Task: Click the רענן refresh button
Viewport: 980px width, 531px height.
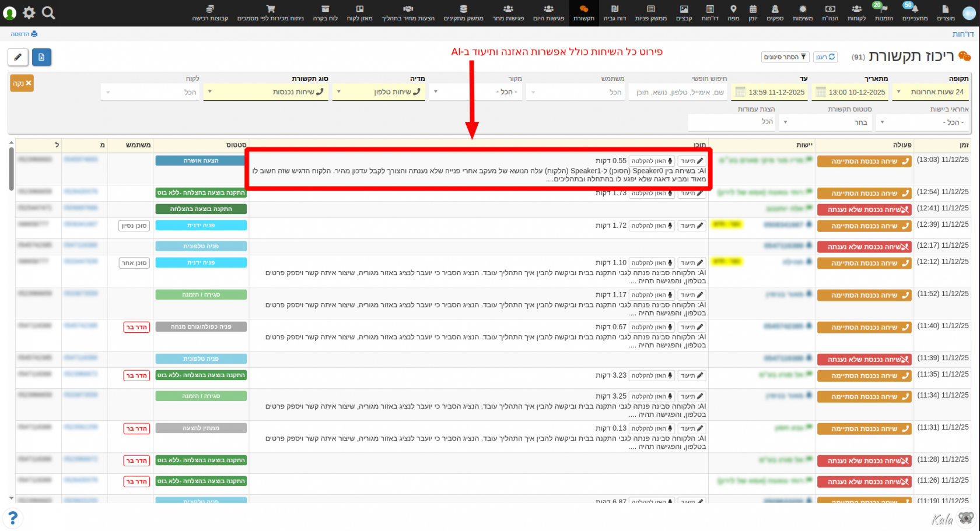Action: 825,57
